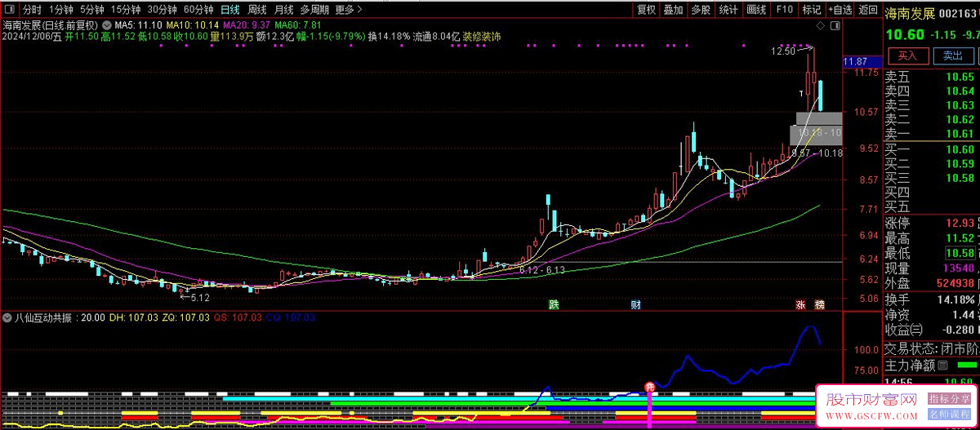Screen dimensions: 980x430
Task: Click the 6.12 - 6.13 gap label
Action: coord(541,269)
